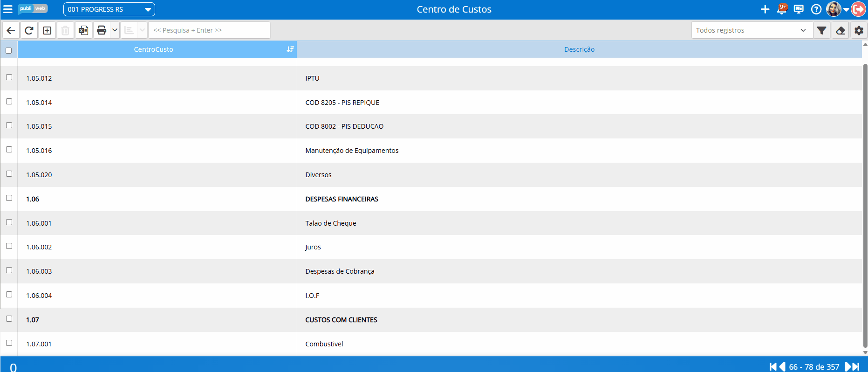The height and width of the screenshot is (372, 868).
Task: Open the monitor screen icon in header
Action: [x=799, y=9]
